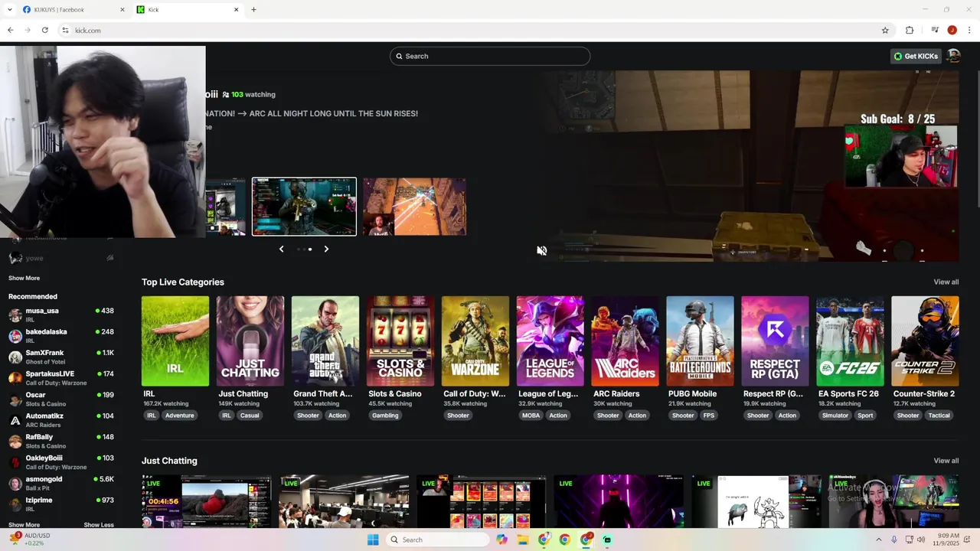Expand followed channels with upper Show More
Screen dimensions: 980x551
(x=24, y=278)
